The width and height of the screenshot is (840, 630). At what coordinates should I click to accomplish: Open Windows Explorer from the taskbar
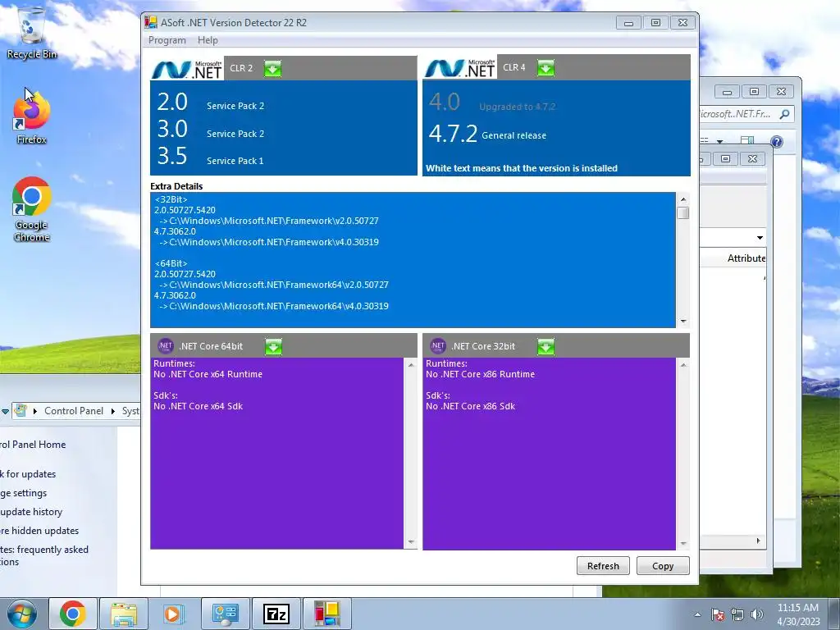(x=124, y=614)
